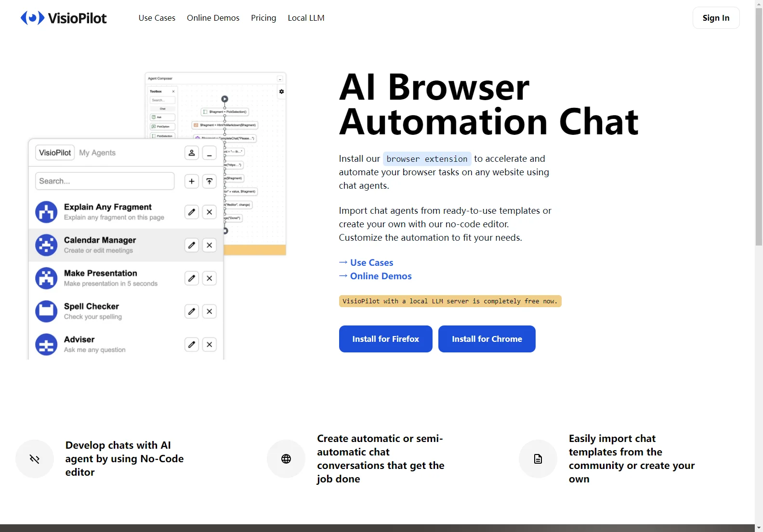
Task: Open the Local LLM nav item
Action: 306,18
